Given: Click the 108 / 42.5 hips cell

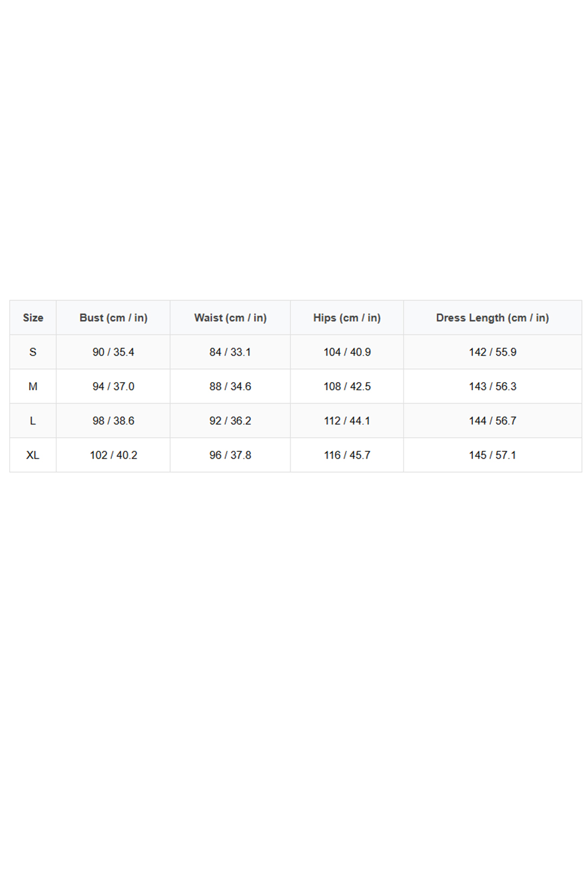Looking at the screenshot, I should click(347, 386).
